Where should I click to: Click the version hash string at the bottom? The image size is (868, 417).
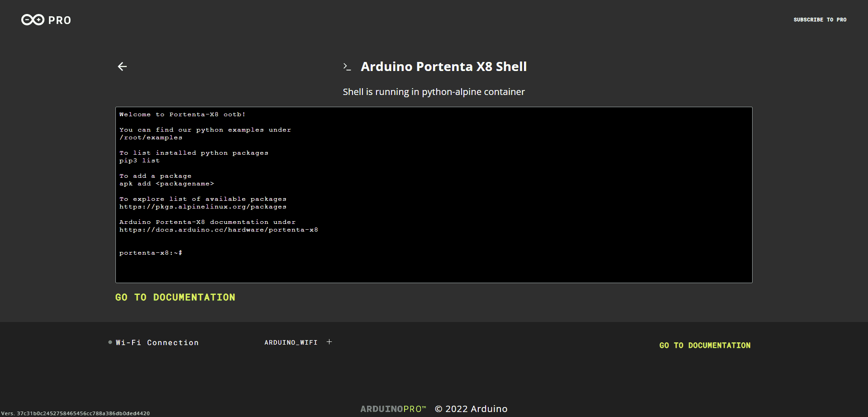pos(76,413)
